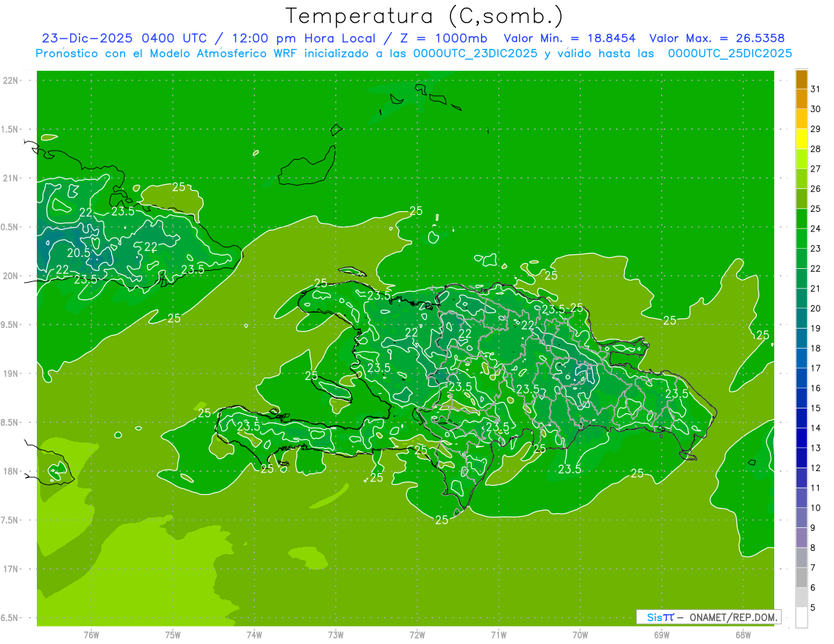Click the "20N" latitude axis label
The width and height of the screenshot is (834, 644).
11,276
